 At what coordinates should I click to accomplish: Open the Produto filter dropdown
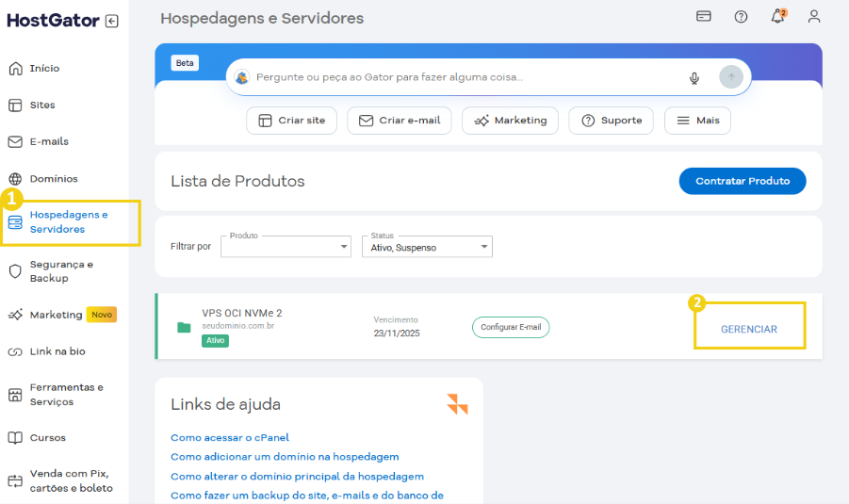286,247
